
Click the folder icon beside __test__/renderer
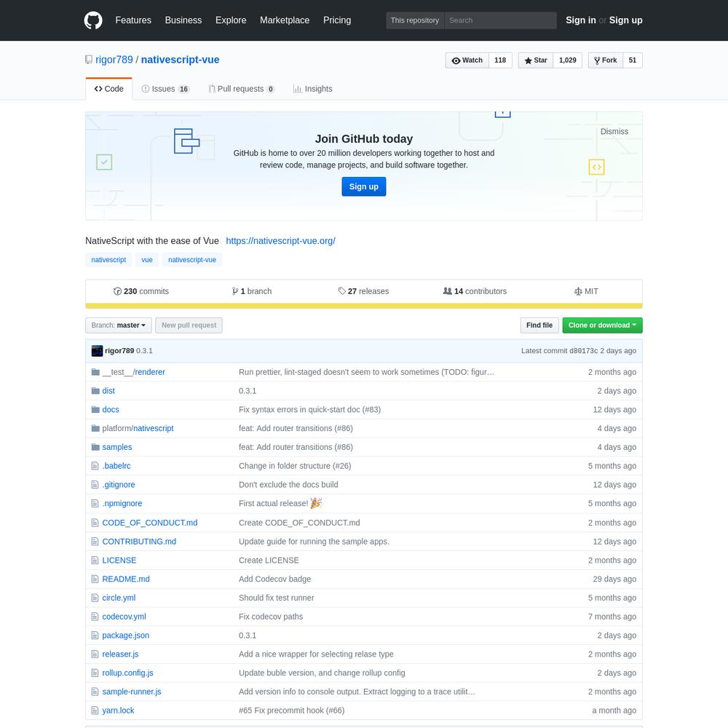coord(95,372)
